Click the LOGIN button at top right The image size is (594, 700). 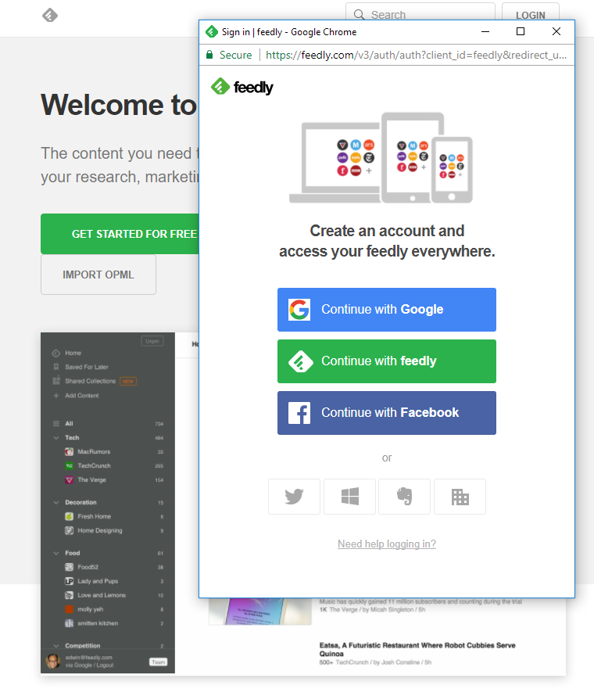click(x=530, y=13)
